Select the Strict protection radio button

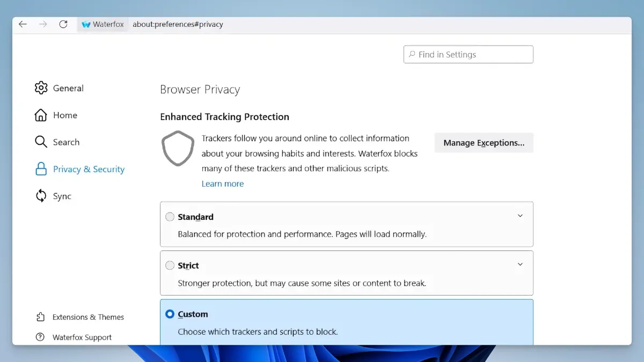(170, 265)
